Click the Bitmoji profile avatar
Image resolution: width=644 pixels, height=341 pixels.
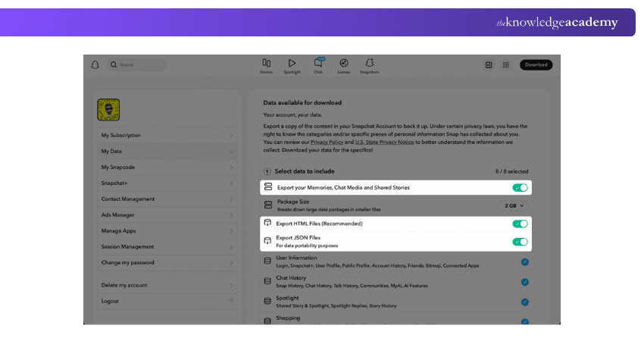(109, 111)
